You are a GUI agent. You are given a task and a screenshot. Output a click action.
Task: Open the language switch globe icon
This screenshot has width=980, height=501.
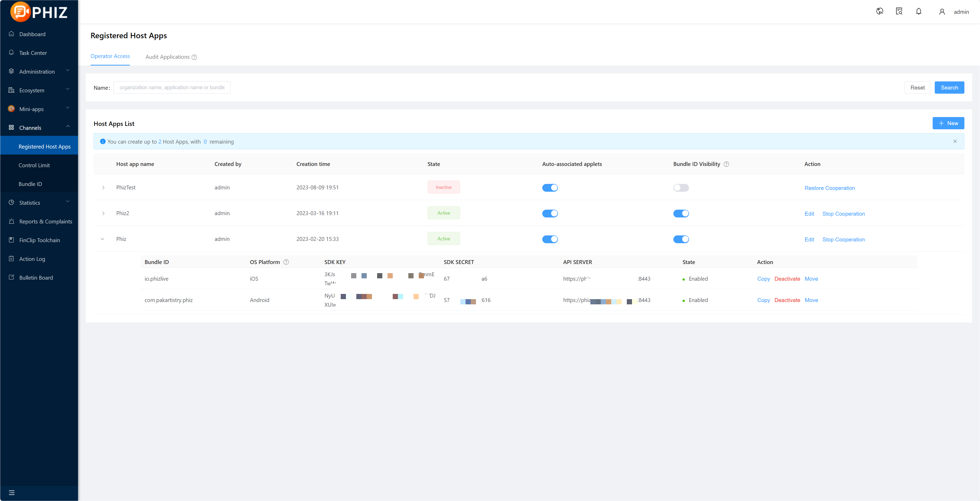tap(880, 11)
